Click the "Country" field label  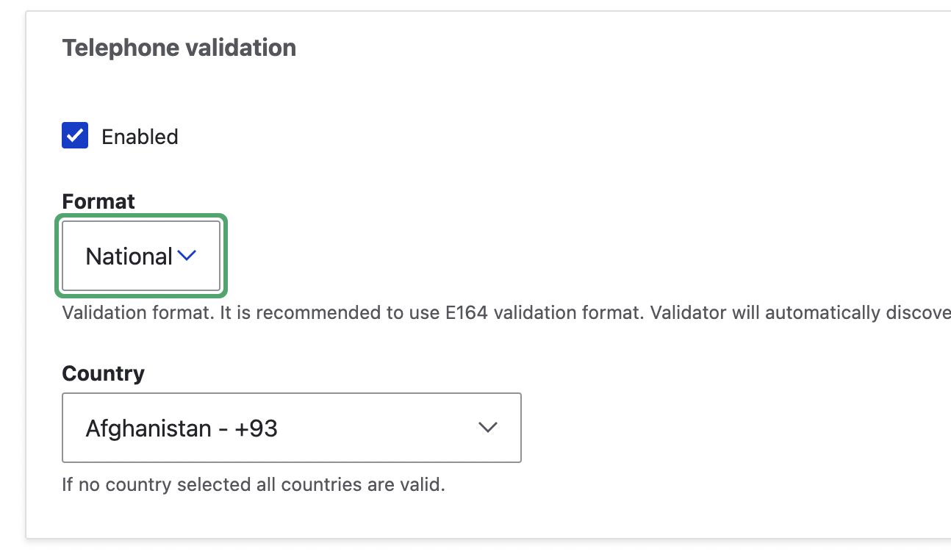pos(103,373)
